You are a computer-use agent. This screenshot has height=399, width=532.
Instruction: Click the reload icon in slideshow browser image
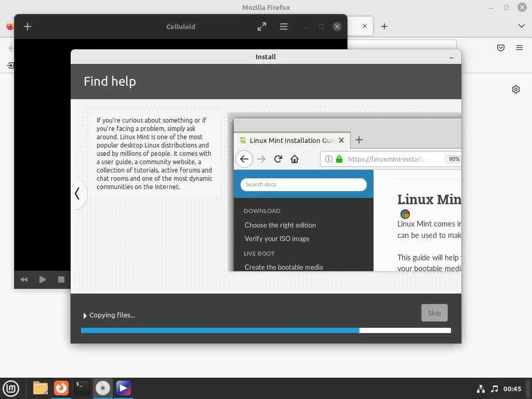278,159
